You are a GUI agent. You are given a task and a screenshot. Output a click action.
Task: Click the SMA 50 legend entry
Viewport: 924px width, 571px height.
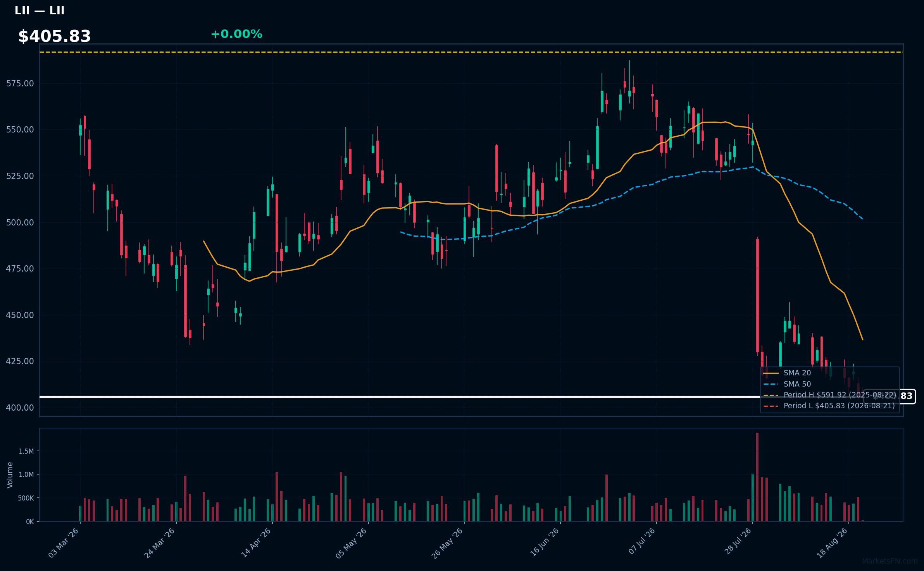tap(797, 384)
